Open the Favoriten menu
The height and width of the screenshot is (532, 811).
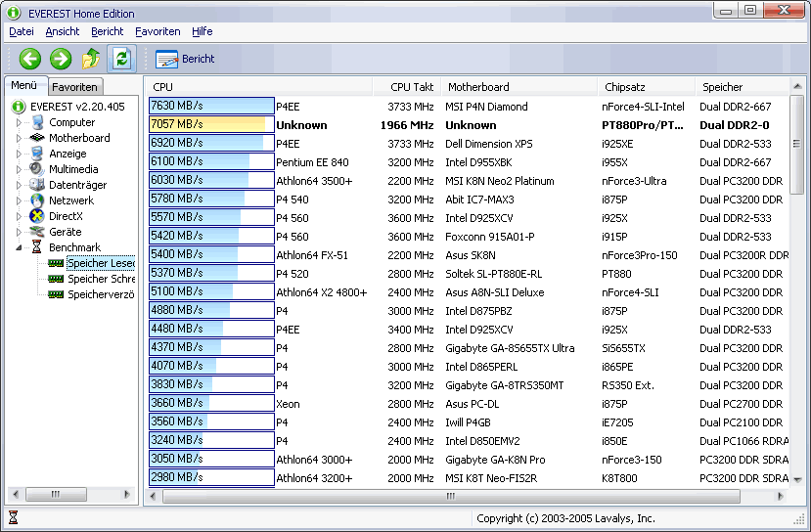pos(158,31)
